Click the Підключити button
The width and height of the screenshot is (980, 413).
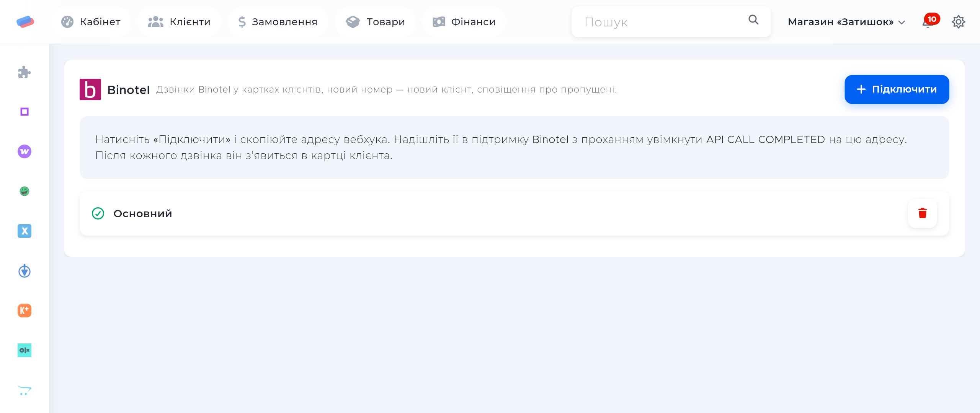click(897, 89)
